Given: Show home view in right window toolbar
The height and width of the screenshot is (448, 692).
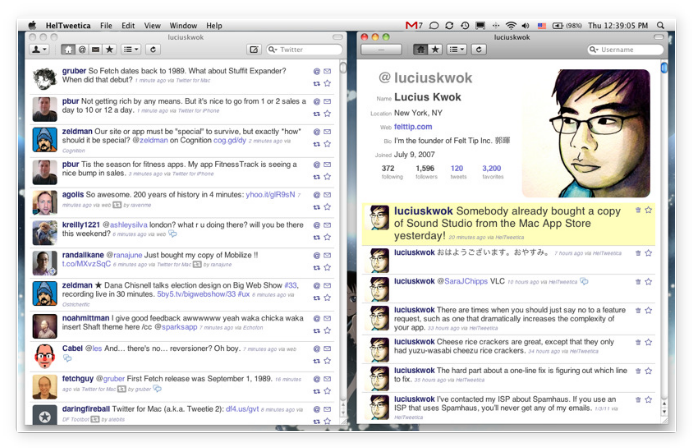Looking at the screenshot, I should coord(420,49).
